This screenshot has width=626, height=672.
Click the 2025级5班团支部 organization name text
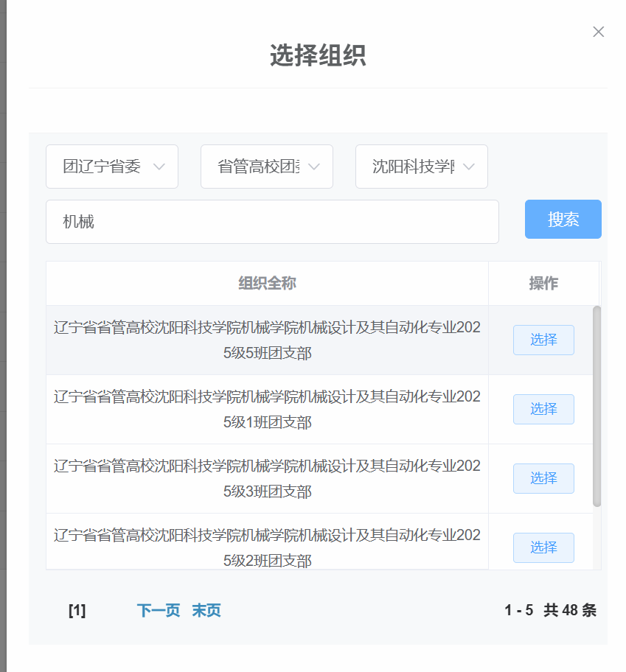point(267,340)
